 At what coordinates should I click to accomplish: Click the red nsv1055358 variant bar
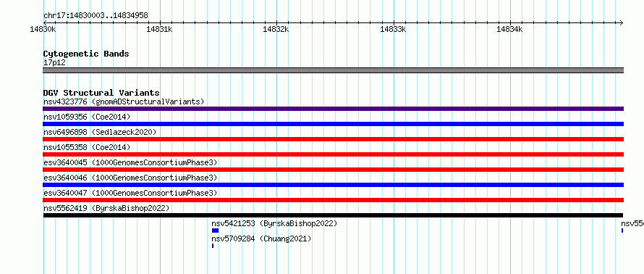(x=333, y=154)
